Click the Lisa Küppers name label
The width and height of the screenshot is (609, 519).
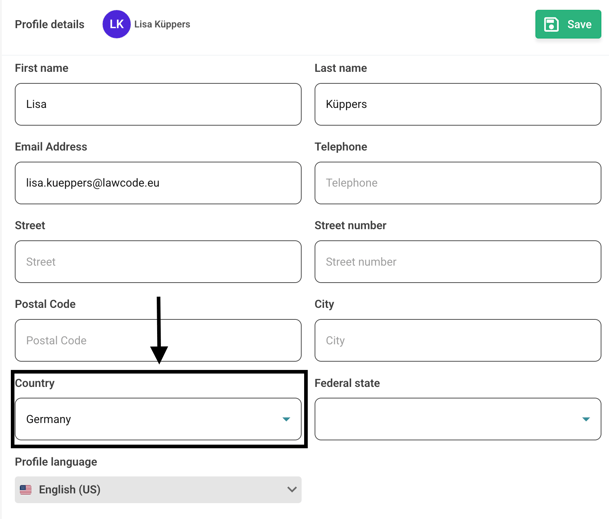click(x=162, y=24)
